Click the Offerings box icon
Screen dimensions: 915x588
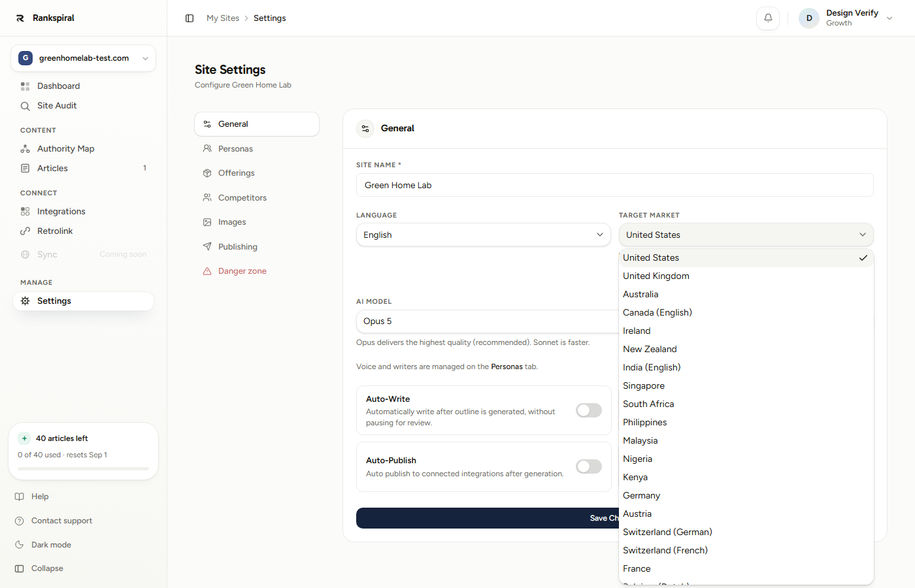[207, 173]
